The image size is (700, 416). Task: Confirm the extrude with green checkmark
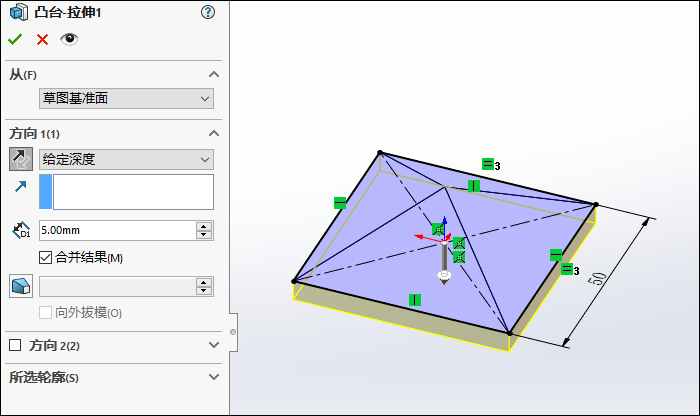pos(15,39)
